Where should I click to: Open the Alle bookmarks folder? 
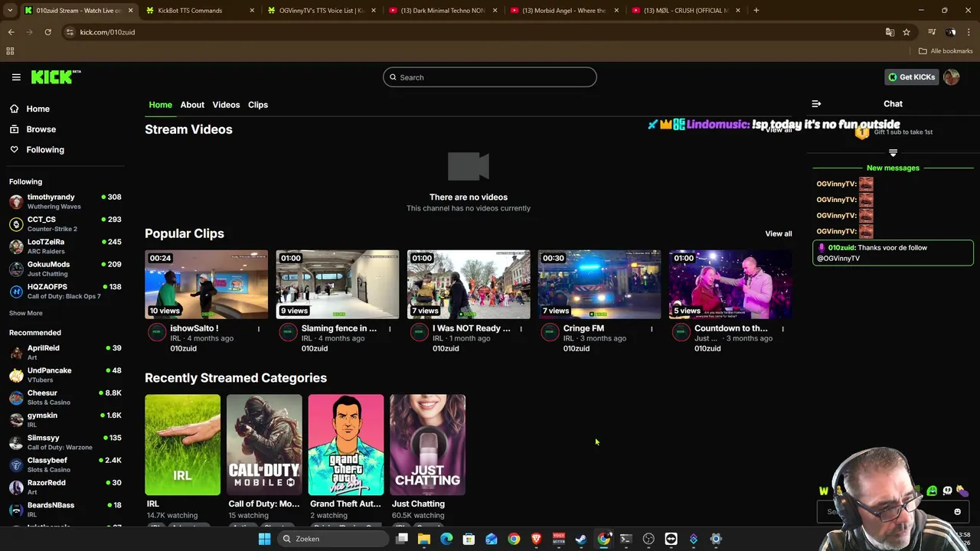pyautogui.click(x=946, y=51)
